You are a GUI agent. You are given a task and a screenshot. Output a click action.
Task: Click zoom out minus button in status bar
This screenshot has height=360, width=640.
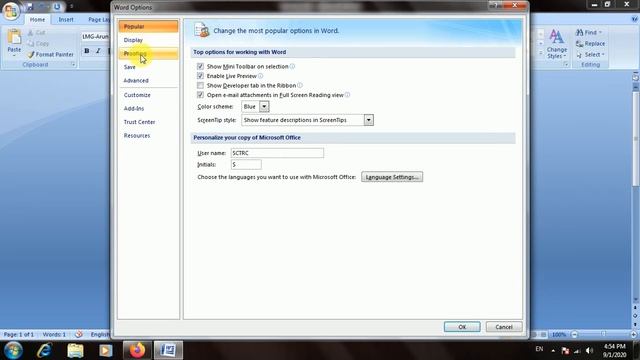pos(575,335)
